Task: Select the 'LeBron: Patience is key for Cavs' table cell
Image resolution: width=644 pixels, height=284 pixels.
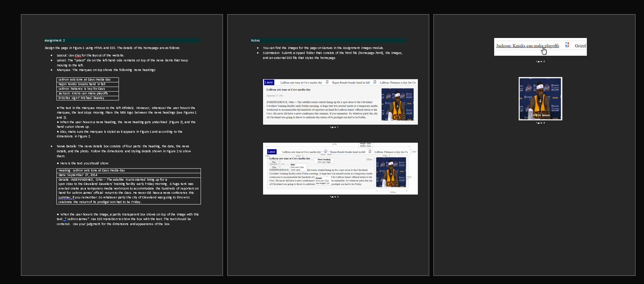Action: pos(88,89)
